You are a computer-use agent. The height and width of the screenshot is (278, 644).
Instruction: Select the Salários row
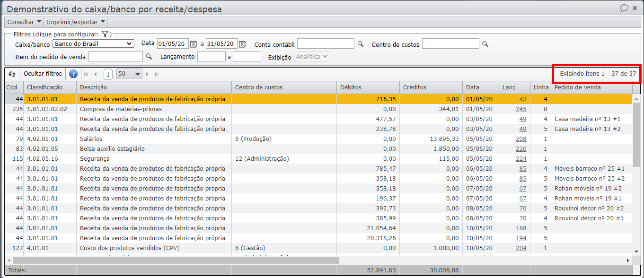(318, 139)
